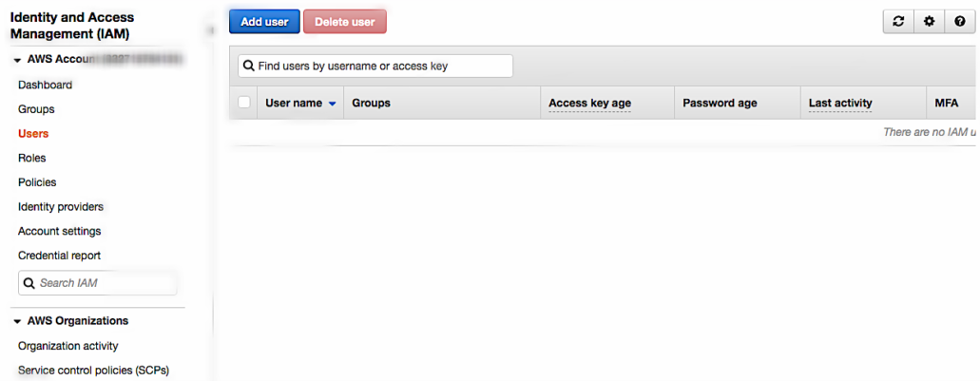Collapse the AWS Organizations section arrow
Image resolution: width=980 pixels, height=381 pixels.
(x=17, y=321)
